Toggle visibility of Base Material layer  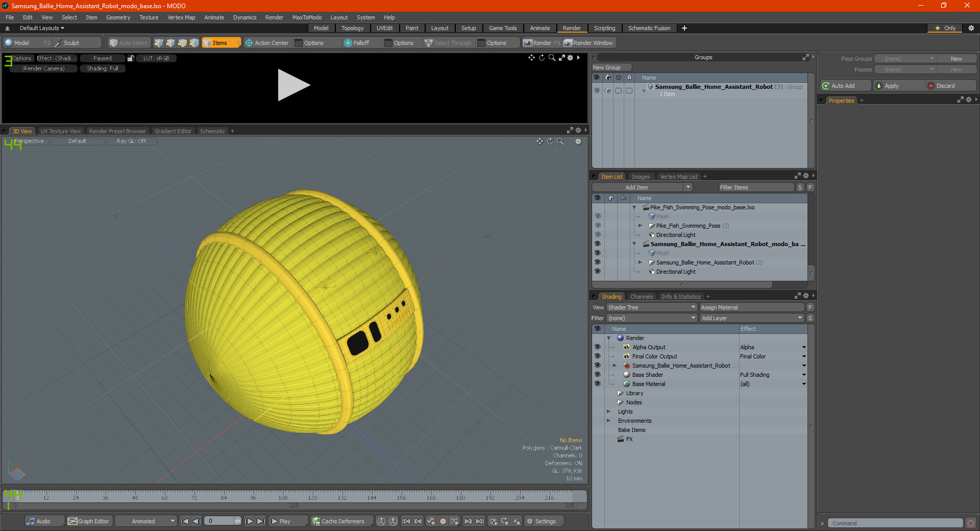[597, 384]
